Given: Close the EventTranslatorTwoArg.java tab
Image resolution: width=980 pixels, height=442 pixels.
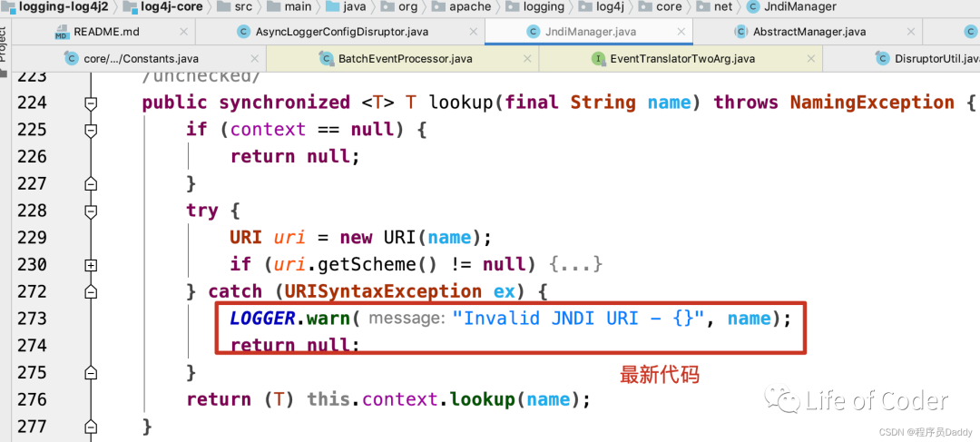Looking at the screenshot, I should point(810,59).
